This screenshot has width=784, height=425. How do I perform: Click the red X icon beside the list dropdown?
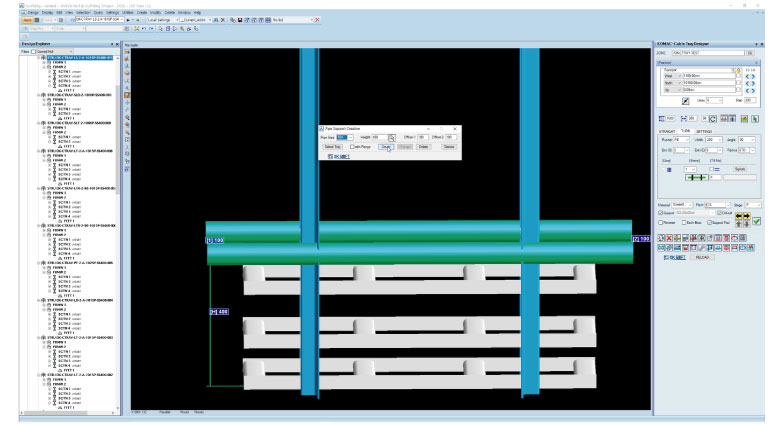(317, 20)
